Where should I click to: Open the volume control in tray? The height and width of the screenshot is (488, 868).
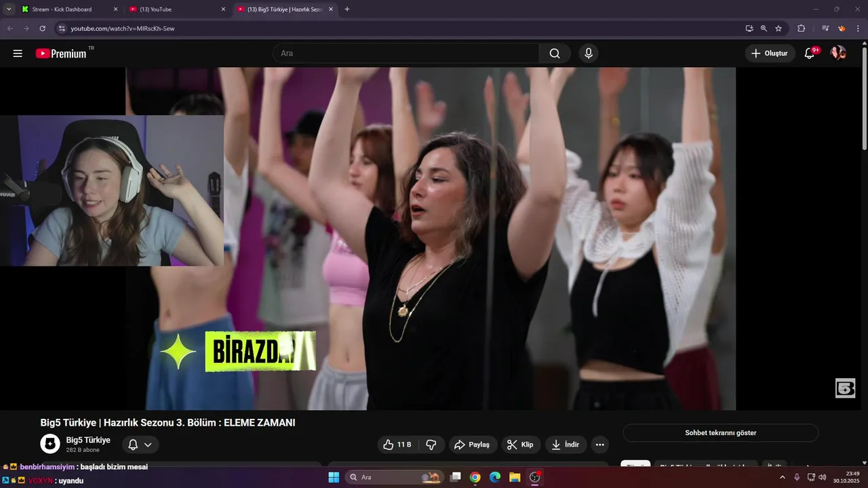click(823, 477)
